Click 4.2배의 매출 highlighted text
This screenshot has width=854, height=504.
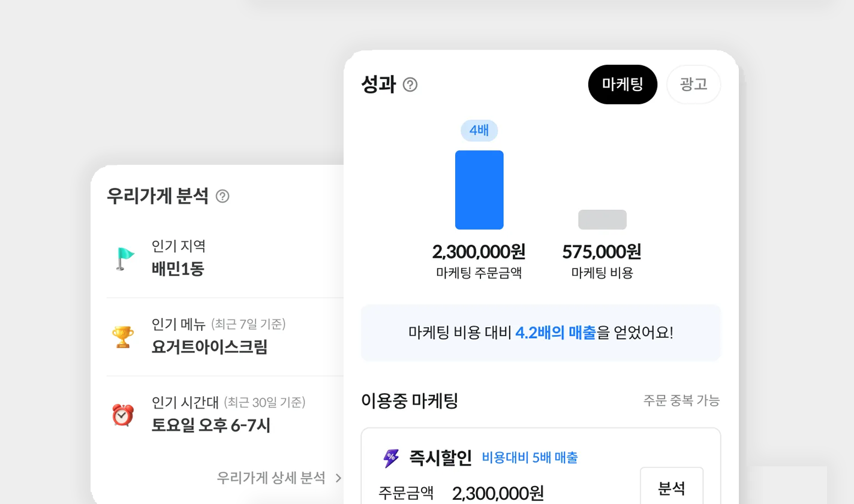coord(556,333)
